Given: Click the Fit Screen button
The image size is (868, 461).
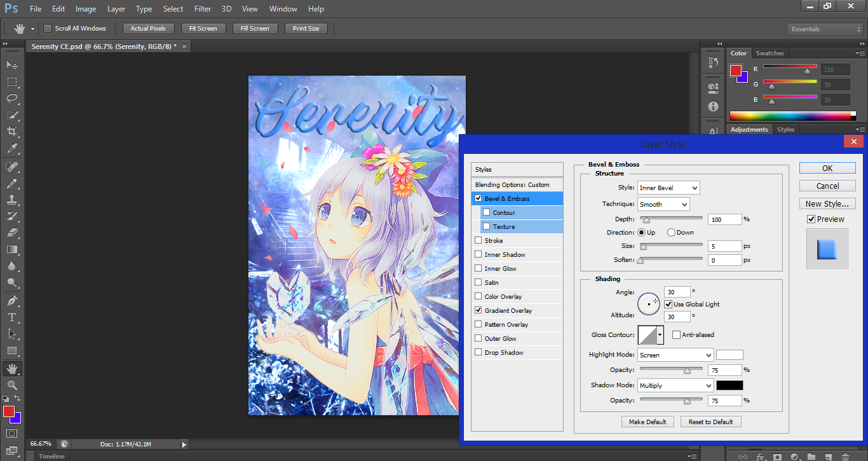Looking at the screenshot, I should pos(203,29).
